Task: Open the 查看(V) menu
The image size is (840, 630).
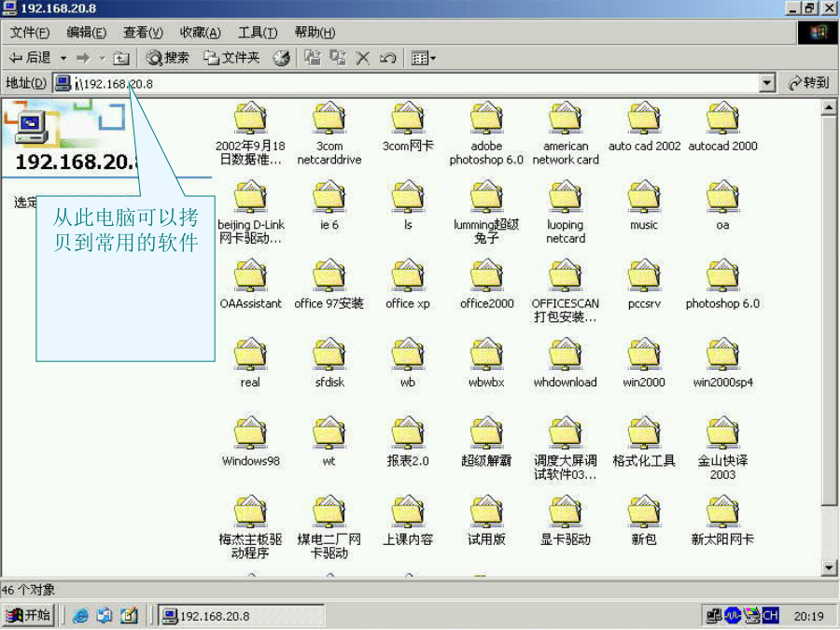Action: (x=143, y=33)
